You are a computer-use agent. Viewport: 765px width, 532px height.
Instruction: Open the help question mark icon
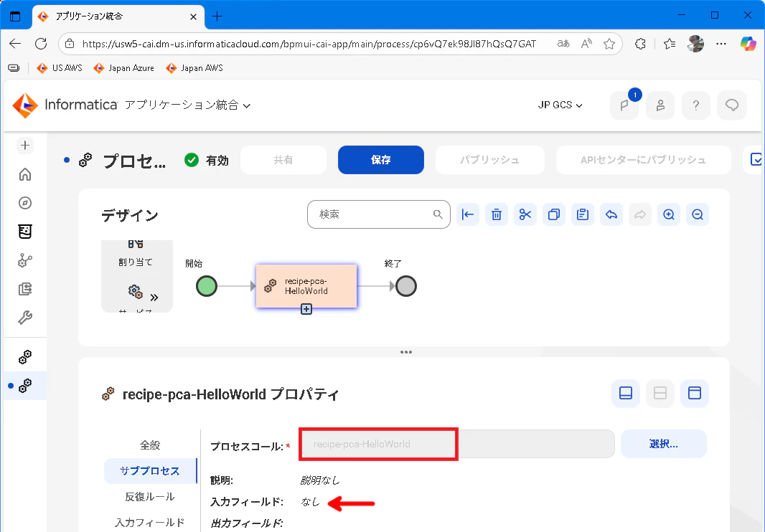point(695,105)
